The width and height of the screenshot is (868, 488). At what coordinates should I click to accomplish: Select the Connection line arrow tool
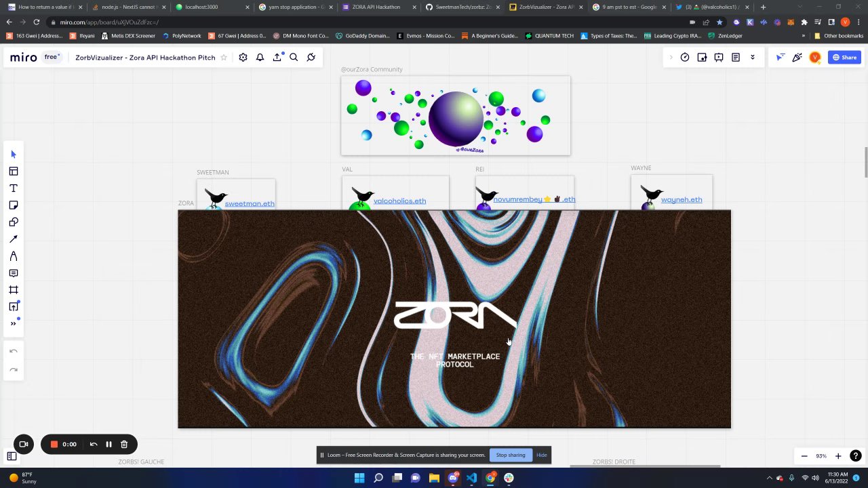13,239
